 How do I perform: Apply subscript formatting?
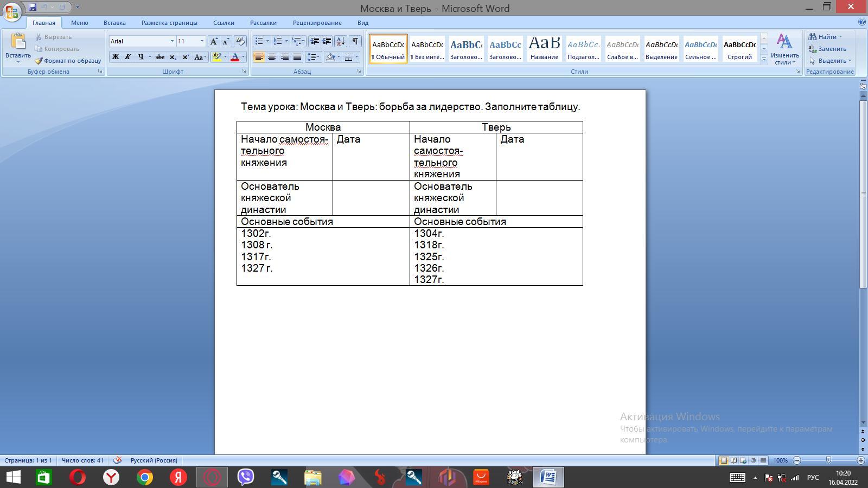coord(173,57)
